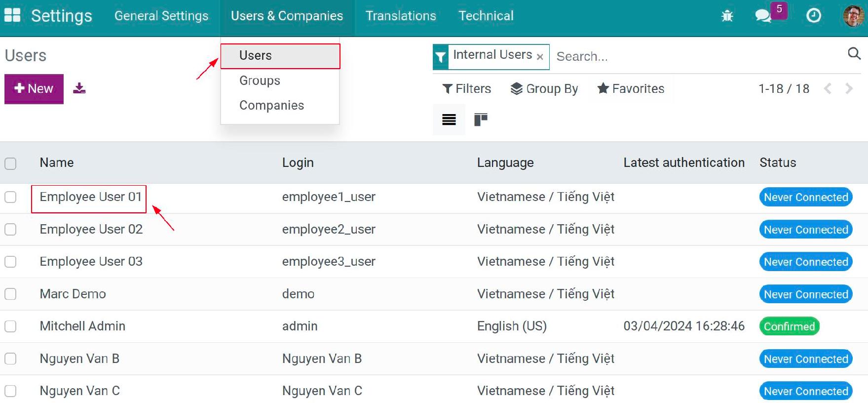Viewport: 868px width, 403px height.
Task: Check the Mitchell Admin row checkbox
Action: pos(10,326)
